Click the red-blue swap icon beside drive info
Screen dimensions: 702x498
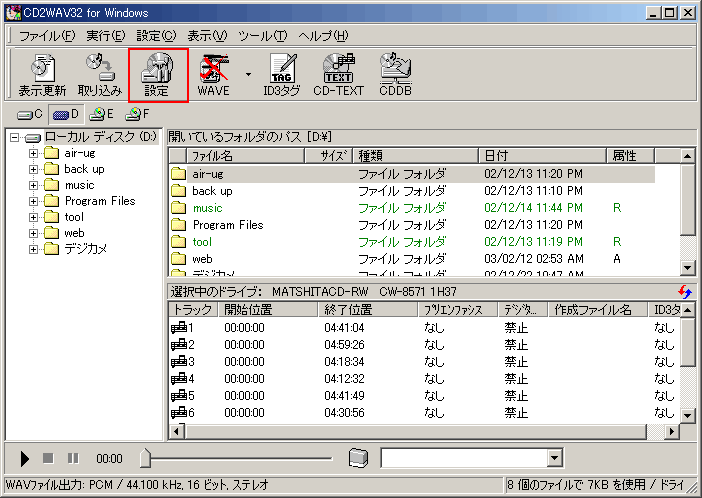click(x=684, y=291)
